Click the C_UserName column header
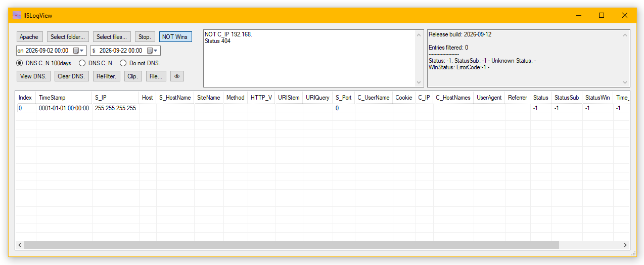This screenshot has width=644, height=265. click(374, 98)
